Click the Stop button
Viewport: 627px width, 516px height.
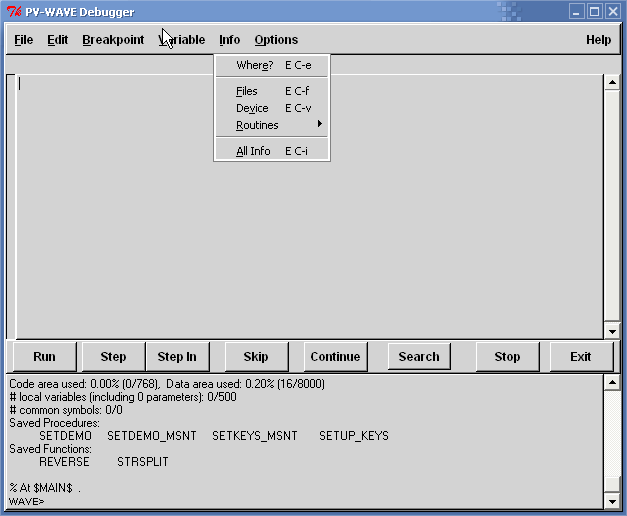(507, 356)
